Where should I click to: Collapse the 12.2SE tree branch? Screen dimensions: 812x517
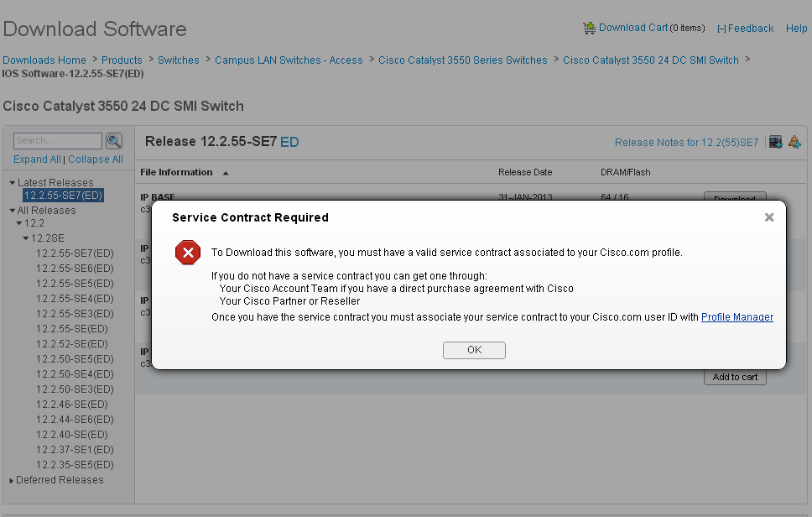click(26, 238)
